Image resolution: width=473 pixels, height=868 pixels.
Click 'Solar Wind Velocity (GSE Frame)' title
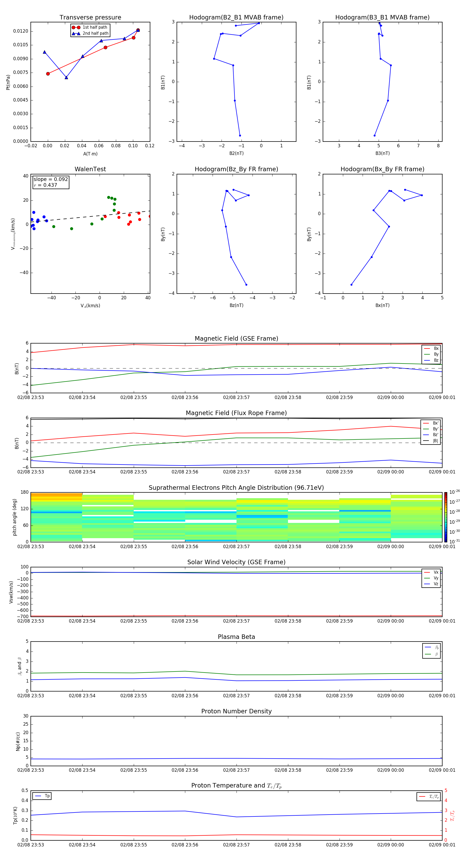pyautogui.click(x=236, y=562)
